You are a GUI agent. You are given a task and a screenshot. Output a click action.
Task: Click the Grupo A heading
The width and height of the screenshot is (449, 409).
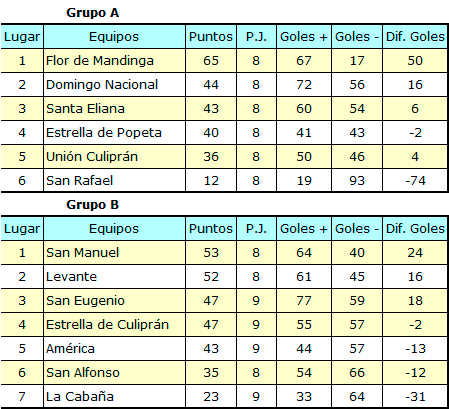tap(93, 13)
